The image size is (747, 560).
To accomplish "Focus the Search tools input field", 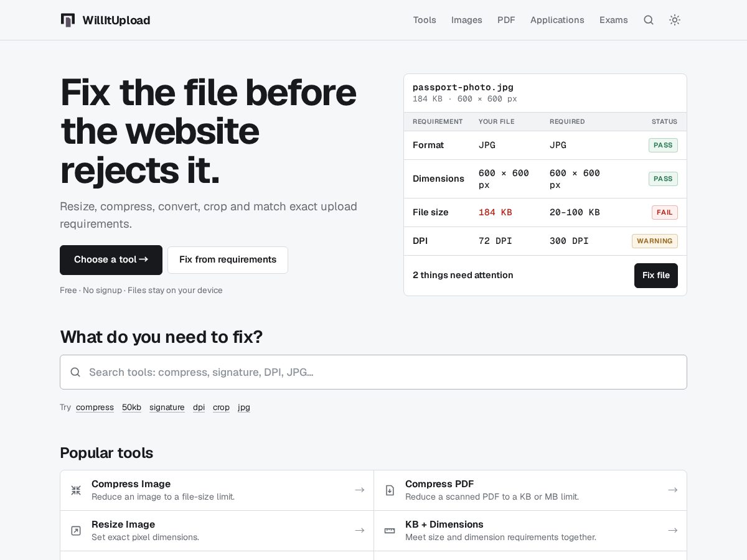I will pyautogui.click(x=374, y=372).
